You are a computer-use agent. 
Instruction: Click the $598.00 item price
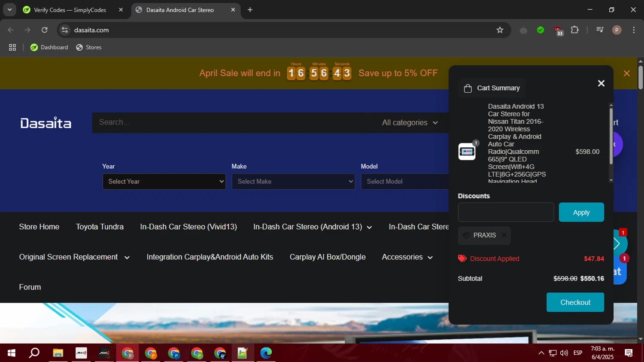coord(587,152)
